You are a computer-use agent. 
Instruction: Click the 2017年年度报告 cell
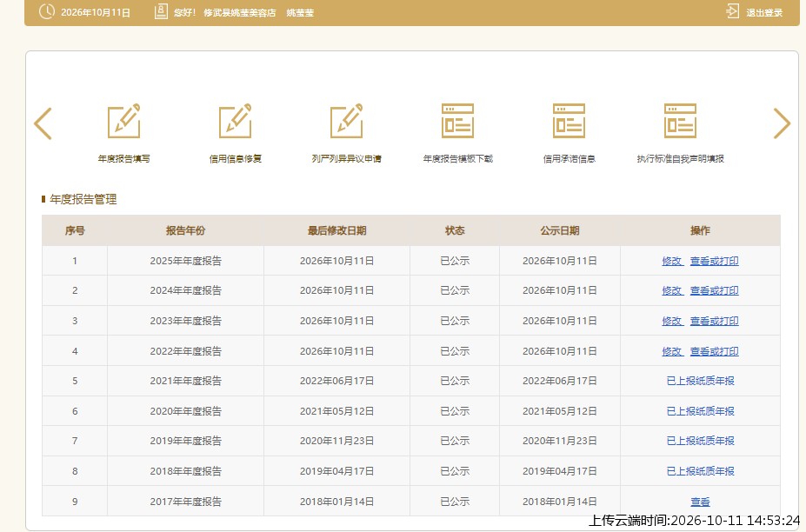[185, 502]
